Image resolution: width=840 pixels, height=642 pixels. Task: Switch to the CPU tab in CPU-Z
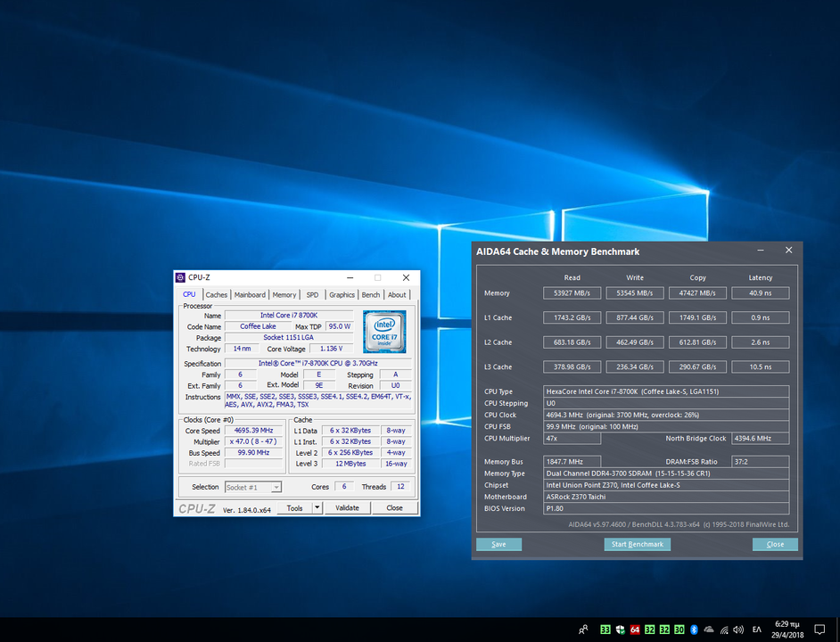coord(189,294)
